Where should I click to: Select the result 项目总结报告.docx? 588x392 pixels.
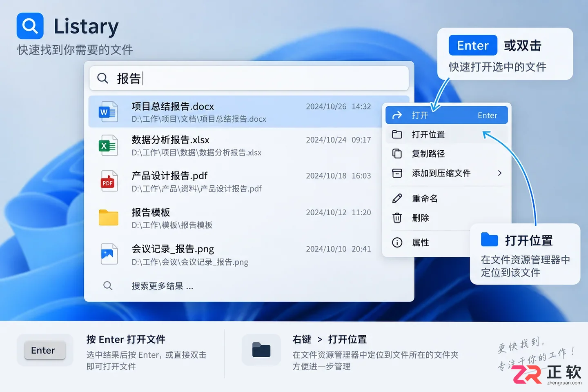coord(235,112)
